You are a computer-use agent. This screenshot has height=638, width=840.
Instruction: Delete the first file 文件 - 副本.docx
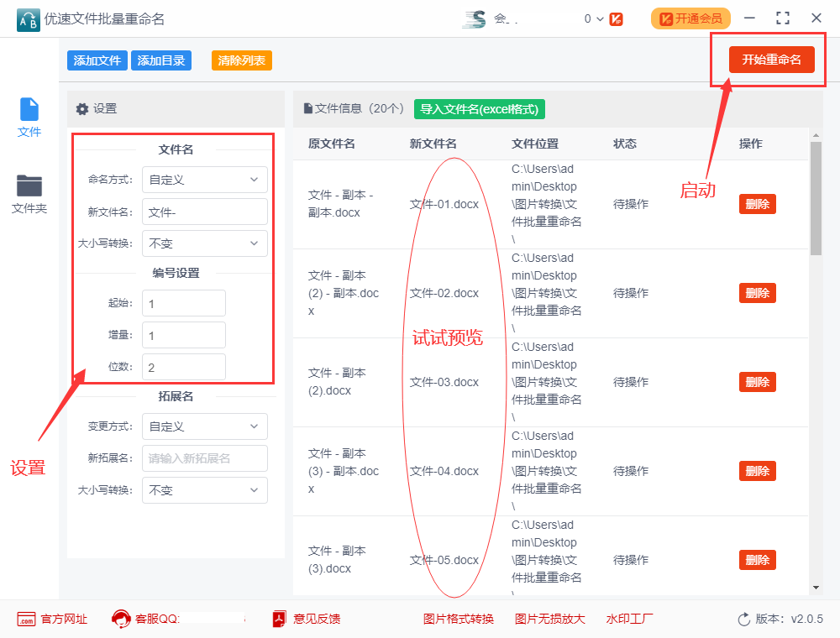(x=757, y=203)
